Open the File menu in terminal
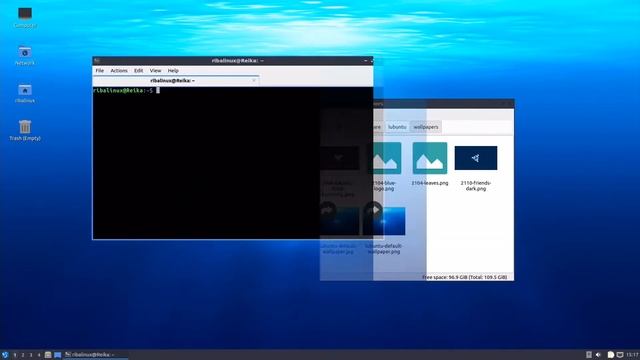Image resolution: width=640 pixels, height=360 pixels. pos(100,71)
